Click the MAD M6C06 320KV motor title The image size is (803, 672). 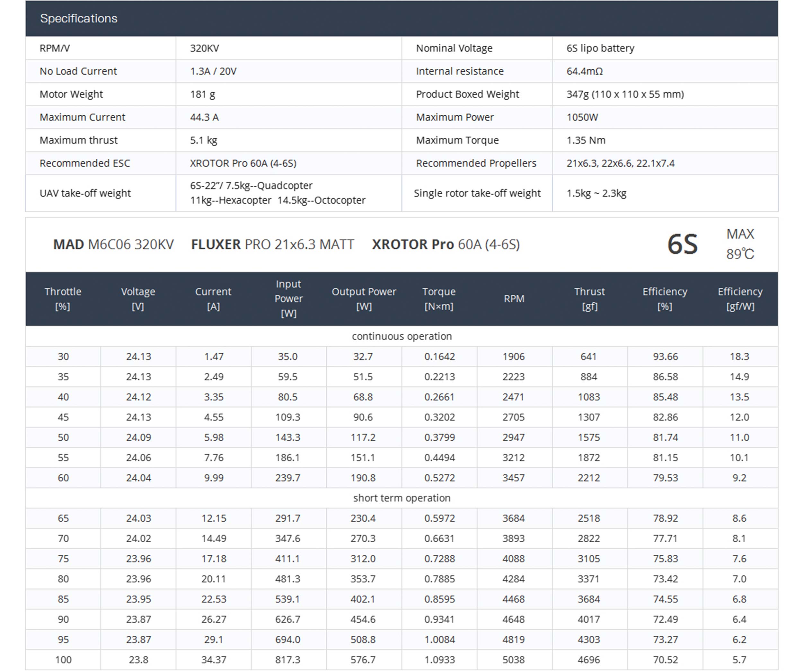pos(113,244)
